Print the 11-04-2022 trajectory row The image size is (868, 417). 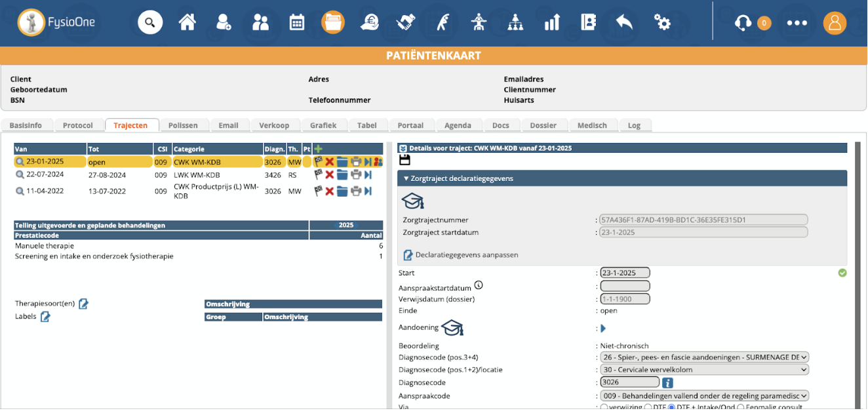click(x=355, y=191)
